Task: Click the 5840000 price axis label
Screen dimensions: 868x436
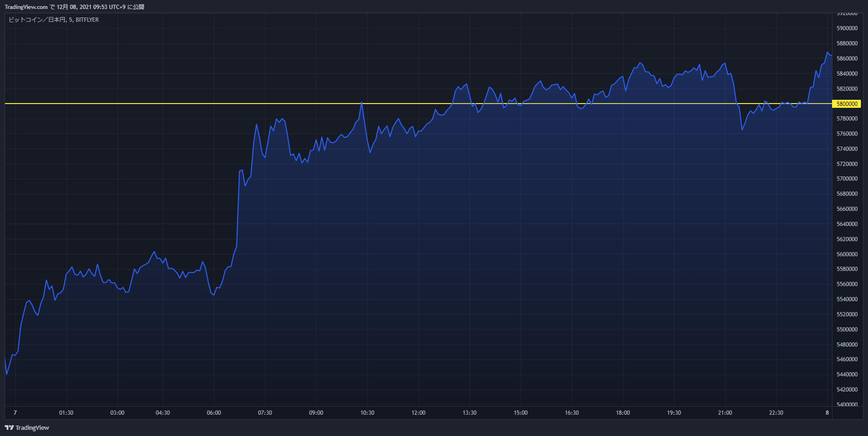Action: click(x=847, y=74)
